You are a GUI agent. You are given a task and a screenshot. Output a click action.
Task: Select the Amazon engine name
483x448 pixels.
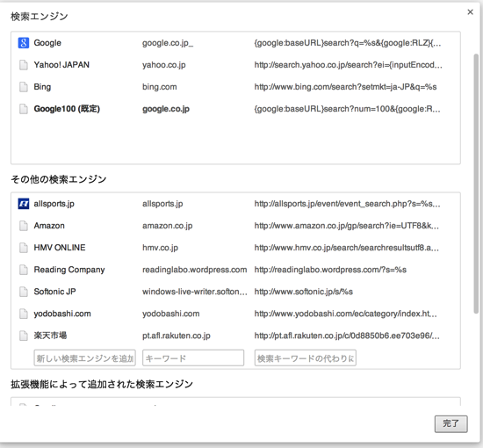[49, 226]
